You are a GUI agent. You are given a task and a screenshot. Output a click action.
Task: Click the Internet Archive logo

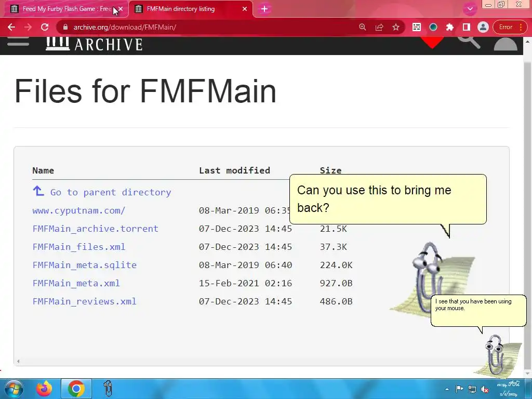point(94,44)
